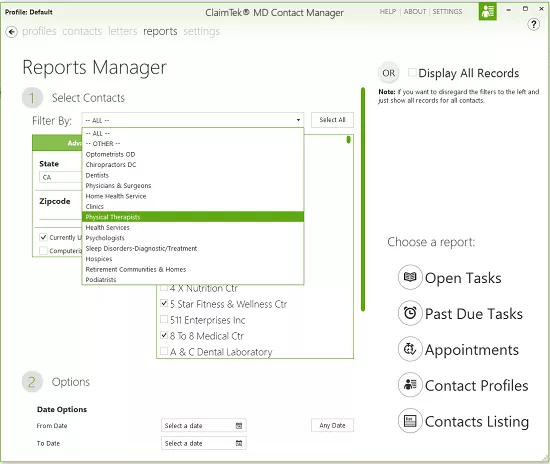Run the Open Tasks report
Screen dimensions: 550x464
463,278
